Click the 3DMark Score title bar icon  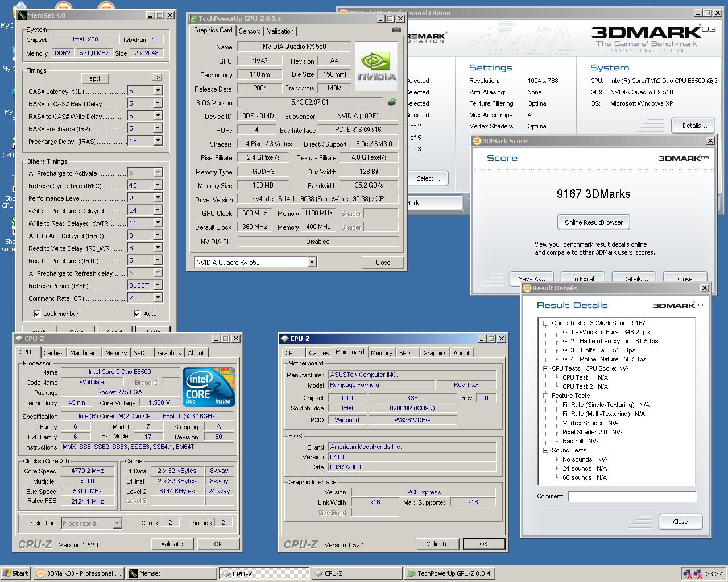[x=477, y=141]
